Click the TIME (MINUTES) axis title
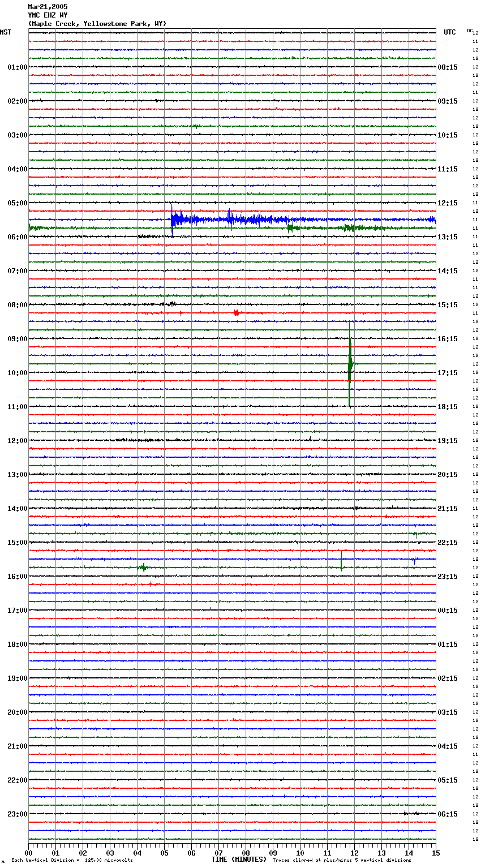Image resolution: width=481 pixels, height=868 pixels. point(239,860)
